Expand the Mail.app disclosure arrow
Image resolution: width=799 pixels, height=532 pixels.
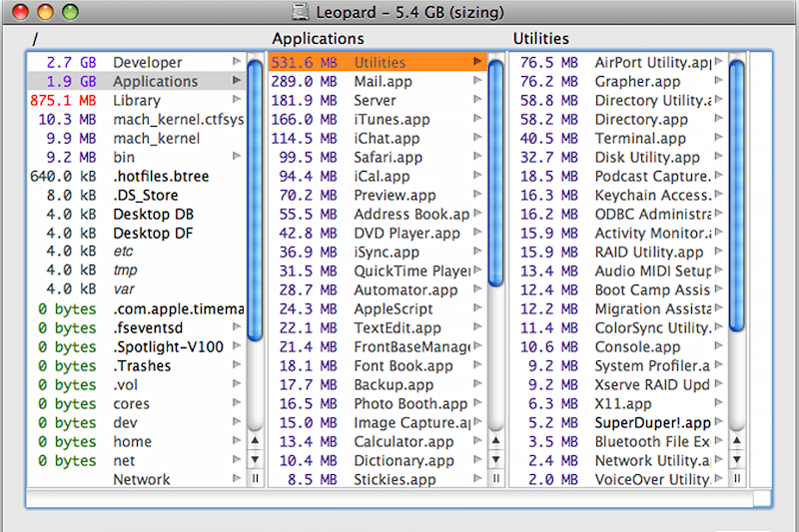[x=477, y=81]
